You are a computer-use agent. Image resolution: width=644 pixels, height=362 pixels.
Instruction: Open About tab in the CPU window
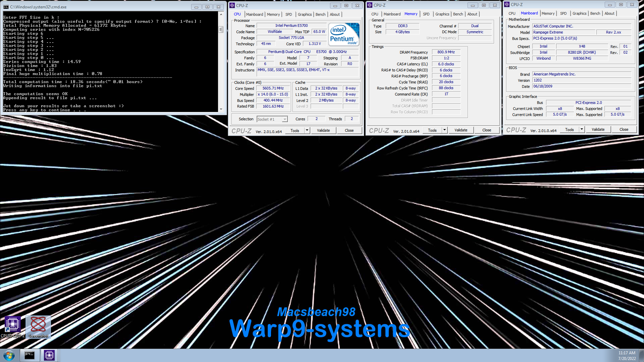tap(335, 14)
